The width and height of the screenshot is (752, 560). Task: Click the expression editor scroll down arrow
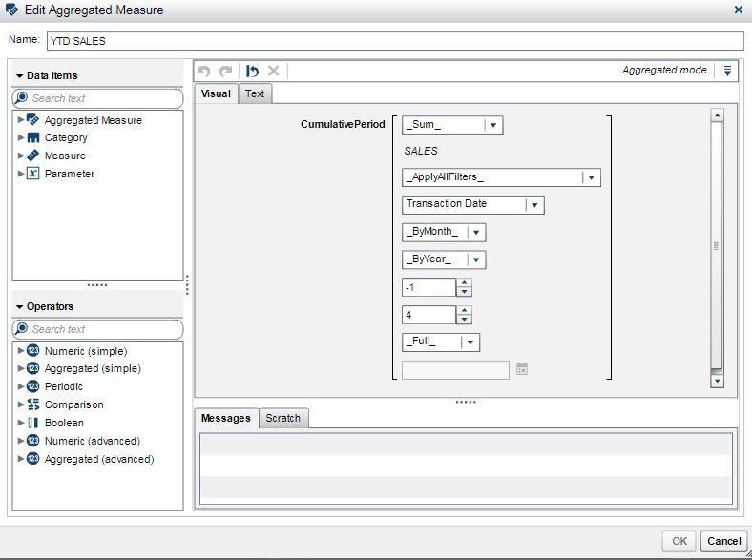[717, 382]
